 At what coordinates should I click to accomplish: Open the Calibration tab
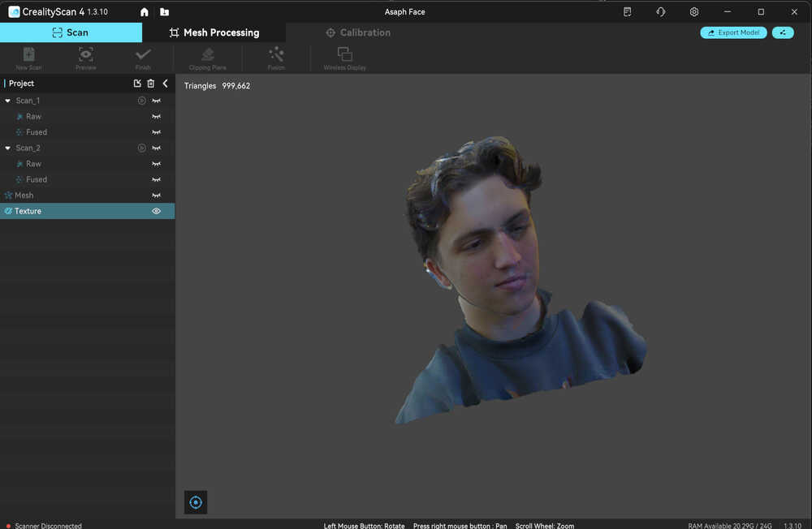tap(357, 32)
